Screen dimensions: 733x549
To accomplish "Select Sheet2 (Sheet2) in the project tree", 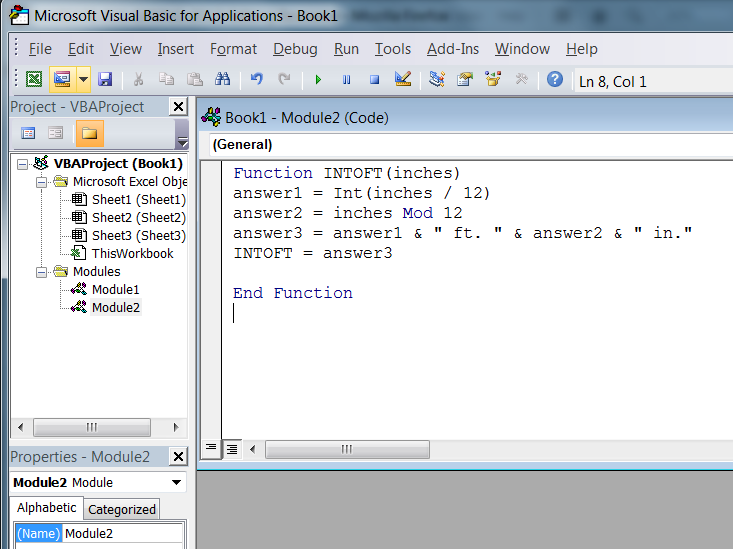I will (138, 217).
